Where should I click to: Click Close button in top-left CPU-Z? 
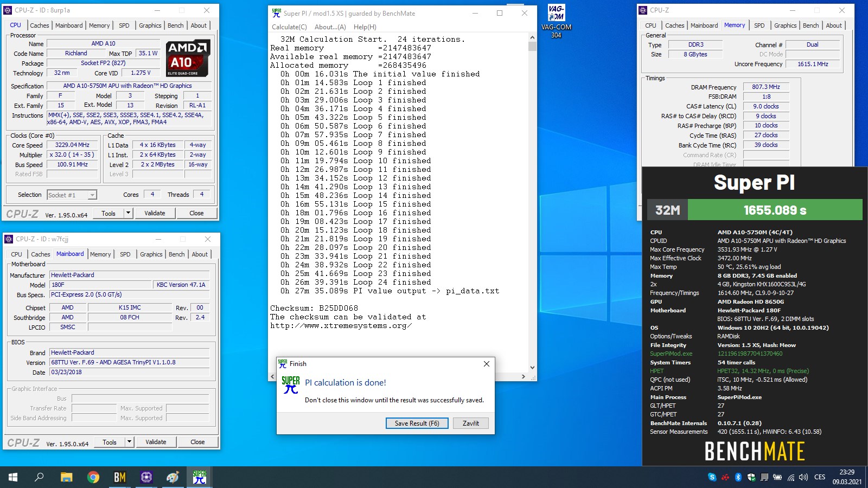click(196, 213)
